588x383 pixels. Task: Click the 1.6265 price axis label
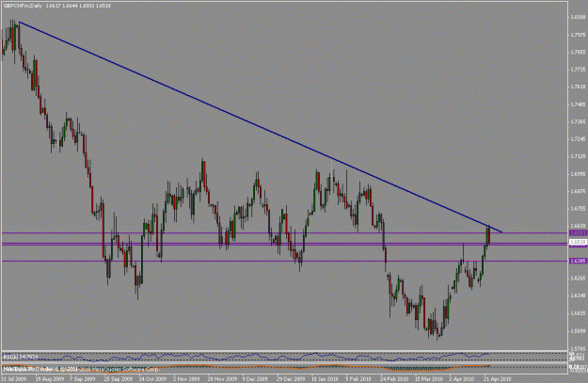[x=578, y=278]
